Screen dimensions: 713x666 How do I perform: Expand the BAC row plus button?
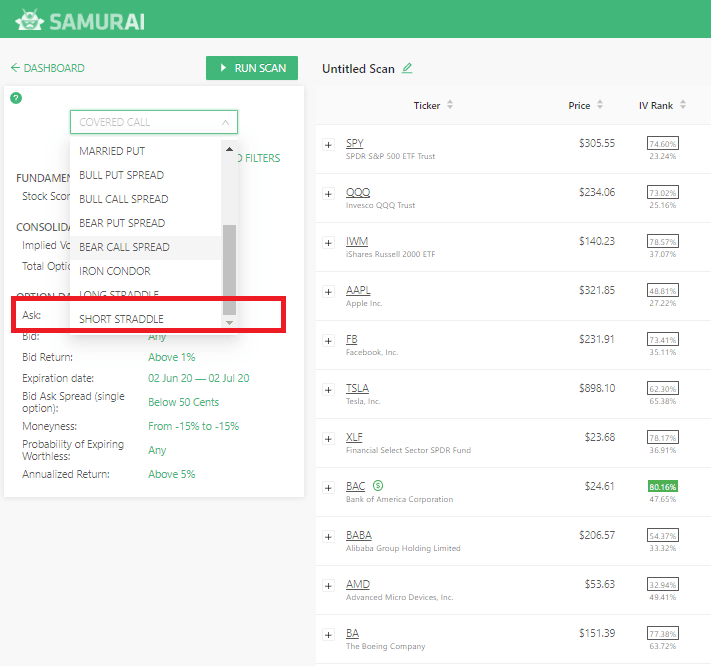pyautogui.click(x=328, y=488)
